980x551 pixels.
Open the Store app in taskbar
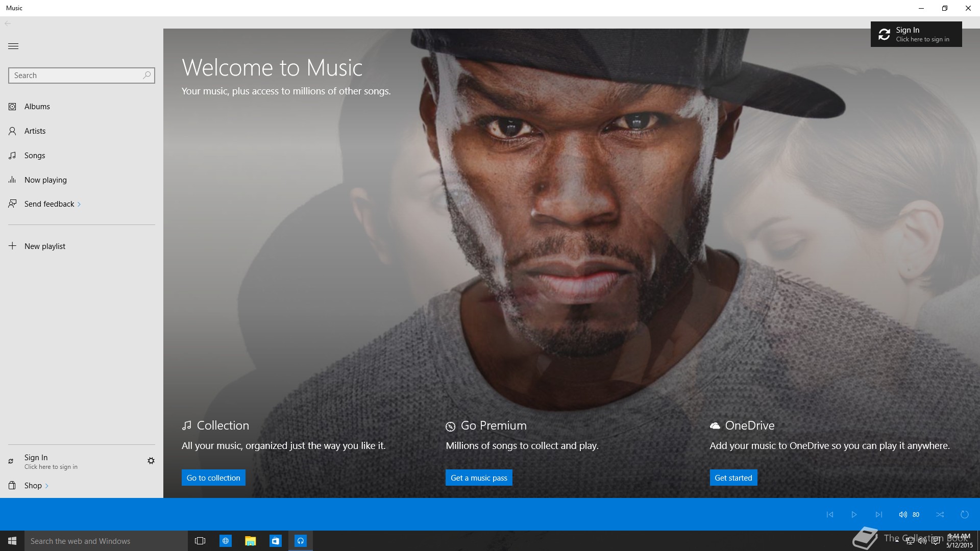pyautogui.click(x=276, y=541)
